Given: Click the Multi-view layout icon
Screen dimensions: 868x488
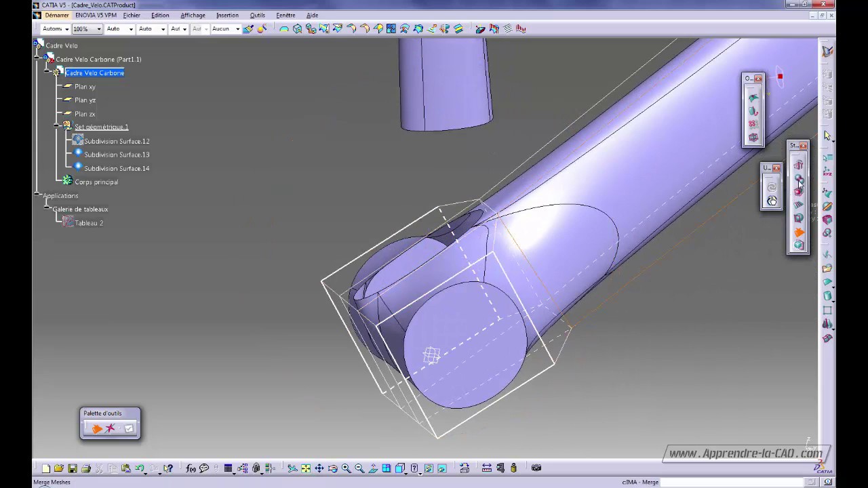Looking at the screenshot, I should click(x=387, y=468).
